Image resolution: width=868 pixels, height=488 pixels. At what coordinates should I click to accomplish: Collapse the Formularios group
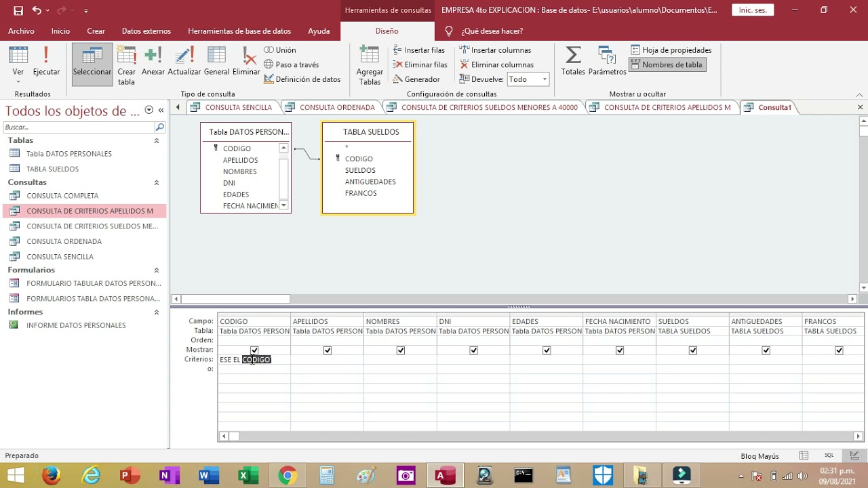157,270
